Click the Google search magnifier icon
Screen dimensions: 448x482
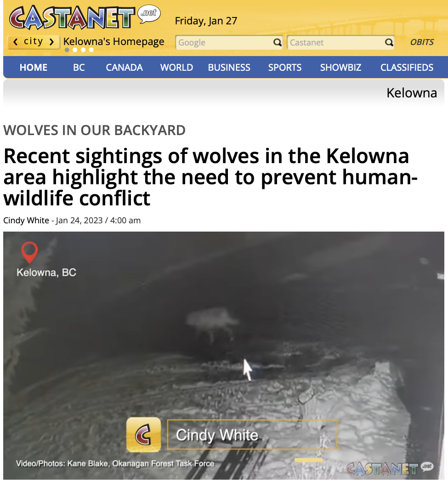(278, 42)
